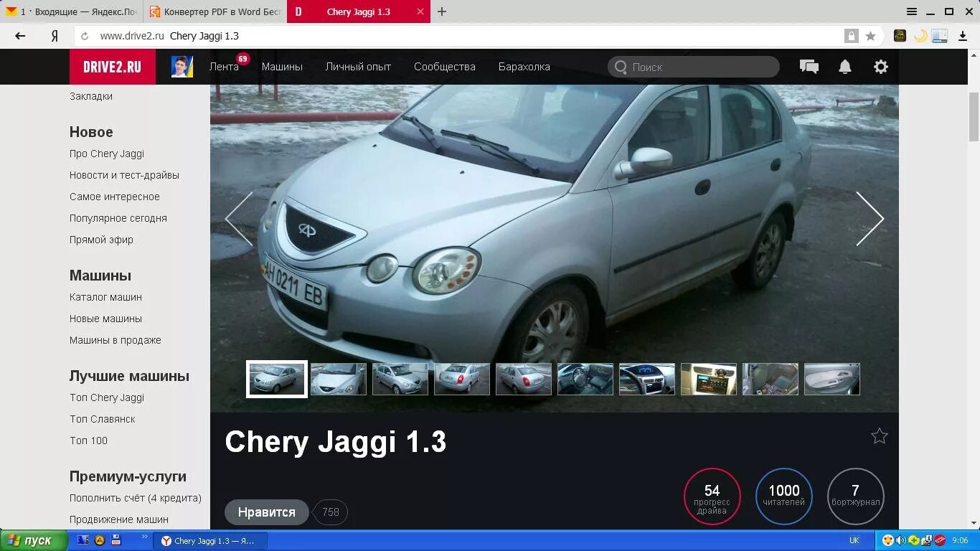
Task: Select the first front-view car thumbnail
Action: click(277, 379)
